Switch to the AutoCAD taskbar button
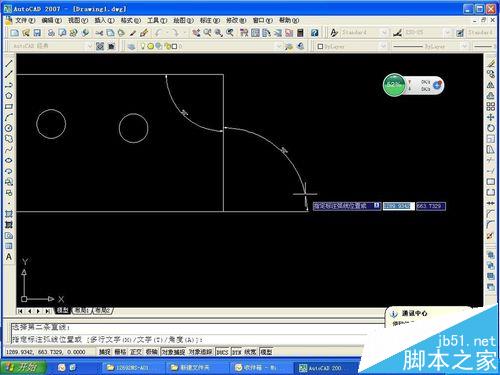 click(325, 368)
